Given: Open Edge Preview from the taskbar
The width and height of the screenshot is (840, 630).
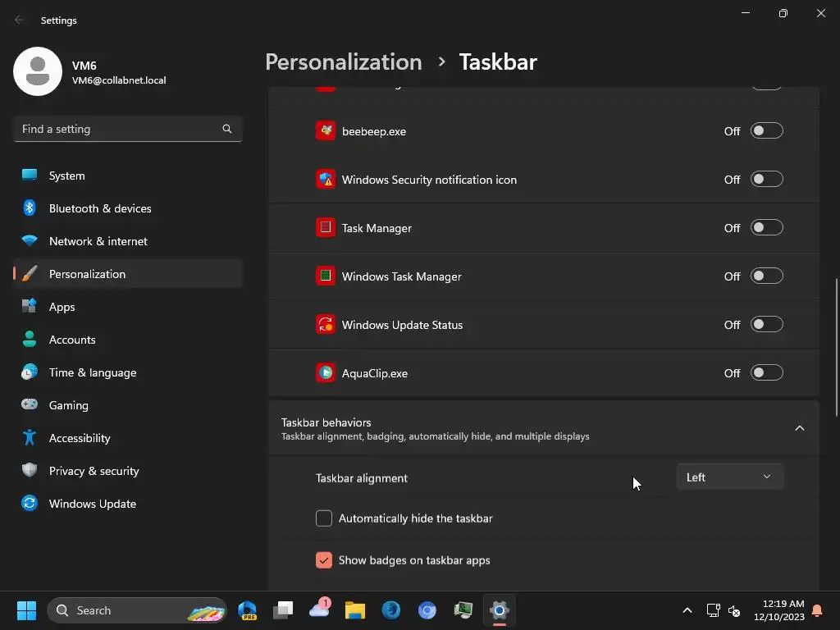Looking at the screenshot, I should [x=247, y=610].
